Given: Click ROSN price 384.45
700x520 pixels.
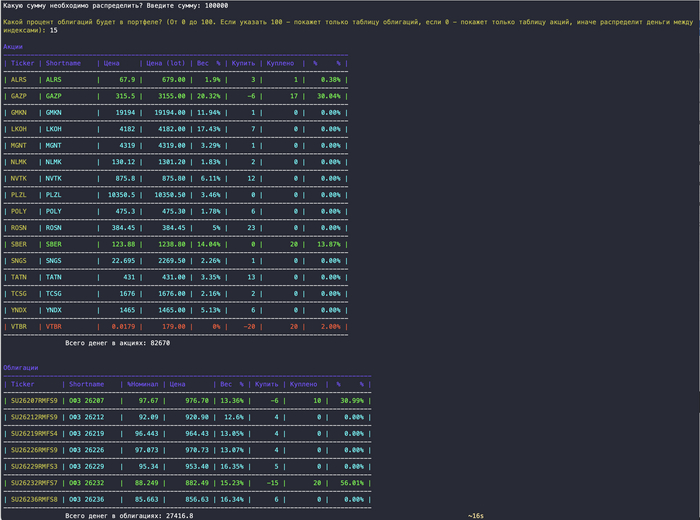Looking at the screenshot, I should point(123,229).
